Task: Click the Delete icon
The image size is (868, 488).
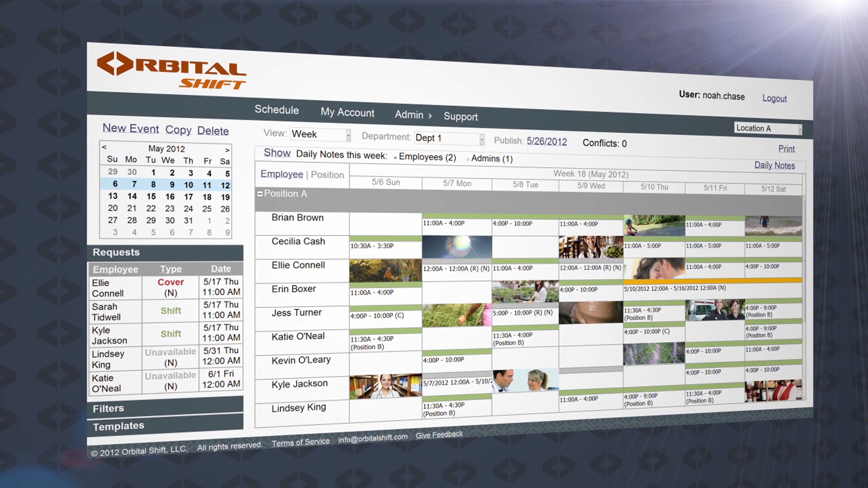Action: [x=212, y=130]
